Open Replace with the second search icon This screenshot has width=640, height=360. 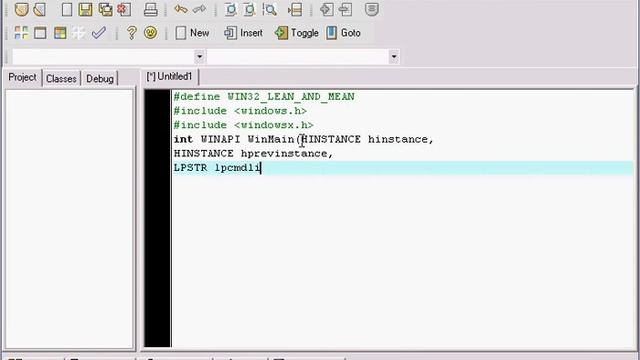coord(249,9)
